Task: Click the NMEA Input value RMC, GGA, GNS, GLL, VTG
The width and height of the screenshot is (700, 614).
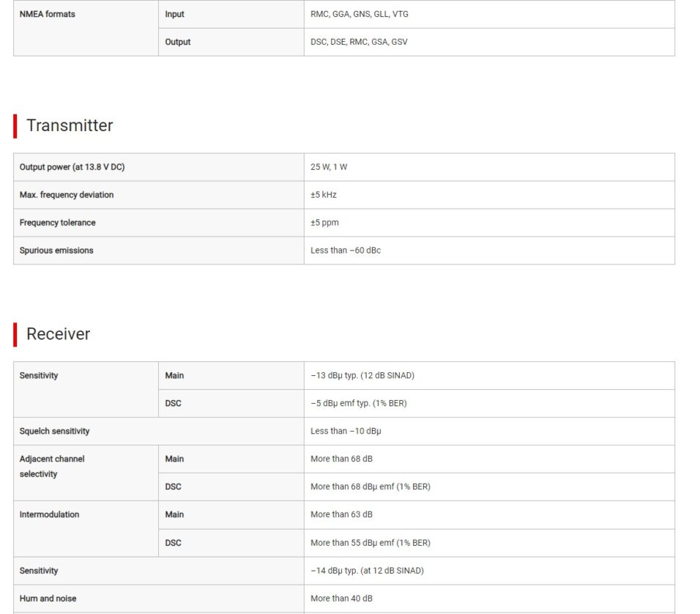Action: point(360,15)
